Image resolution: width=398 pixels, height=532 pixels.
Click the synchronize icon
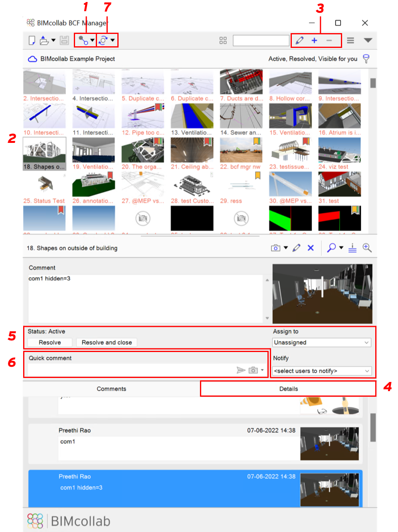tap(103, 40)
